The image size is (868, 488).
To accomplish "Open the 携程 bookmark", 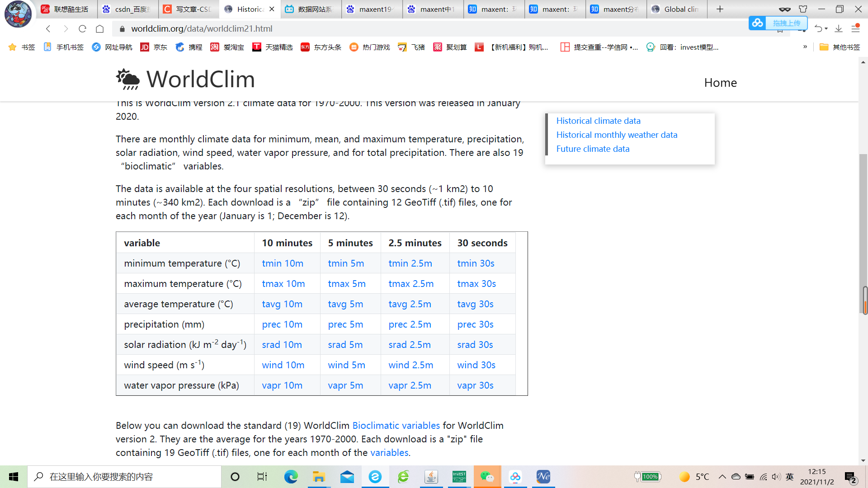I will [x=189, y=47].
